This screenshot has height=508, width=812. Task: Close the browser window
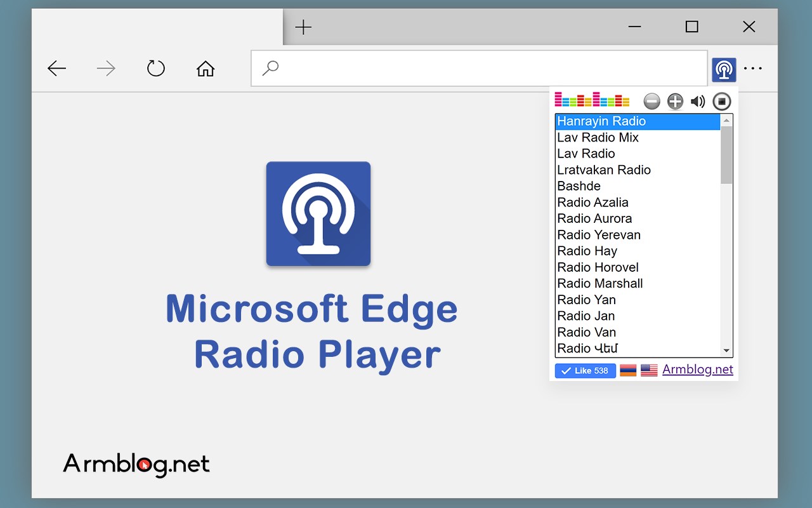pos(749,27)
